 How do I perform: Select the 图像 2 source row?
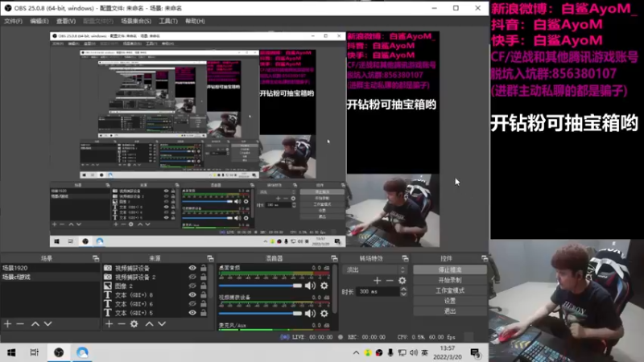[x=155, y=286]
